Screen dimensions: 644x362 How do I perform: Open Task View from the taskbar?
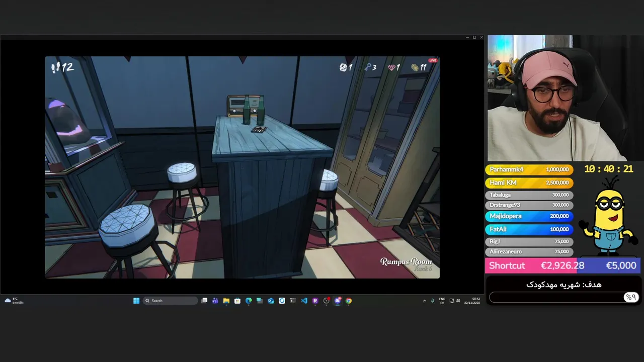coord(204,301)
